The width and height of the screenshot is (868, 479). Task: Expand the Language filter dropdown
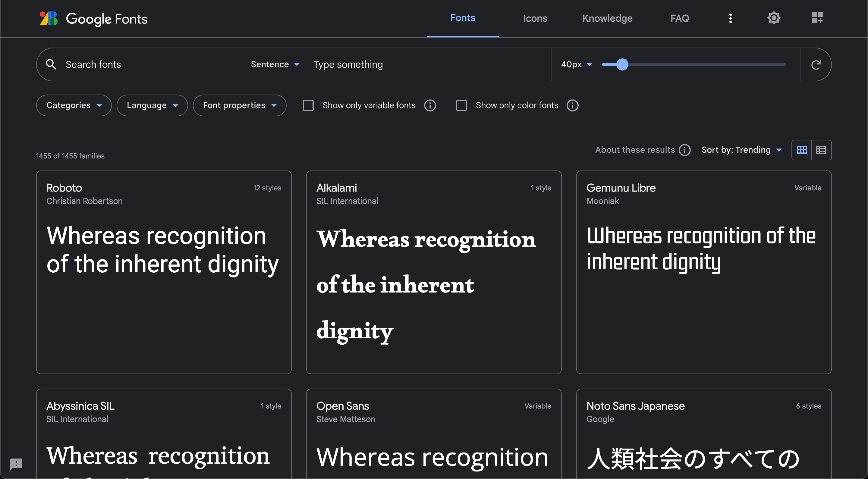click(152, 105)
